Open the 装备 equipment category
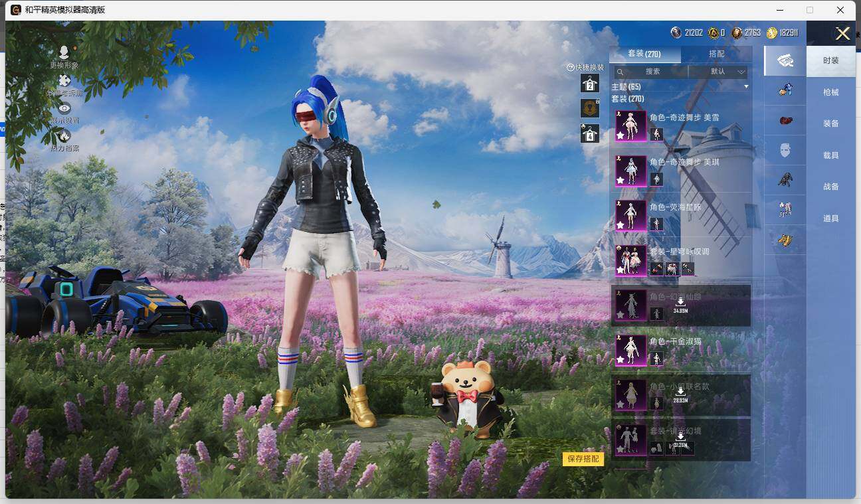The image size is (861, 504). [831, 124]
